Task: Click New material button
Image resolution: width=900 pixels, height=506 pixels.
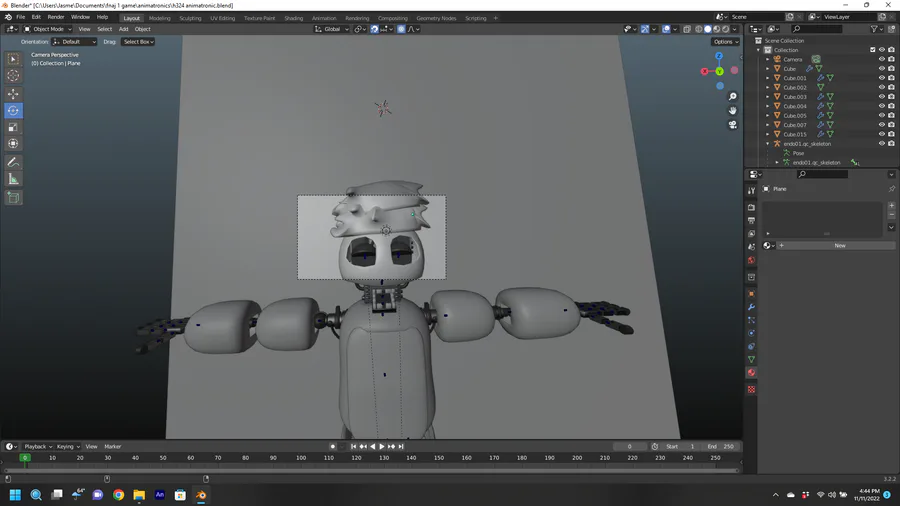Action: point(840,246)
